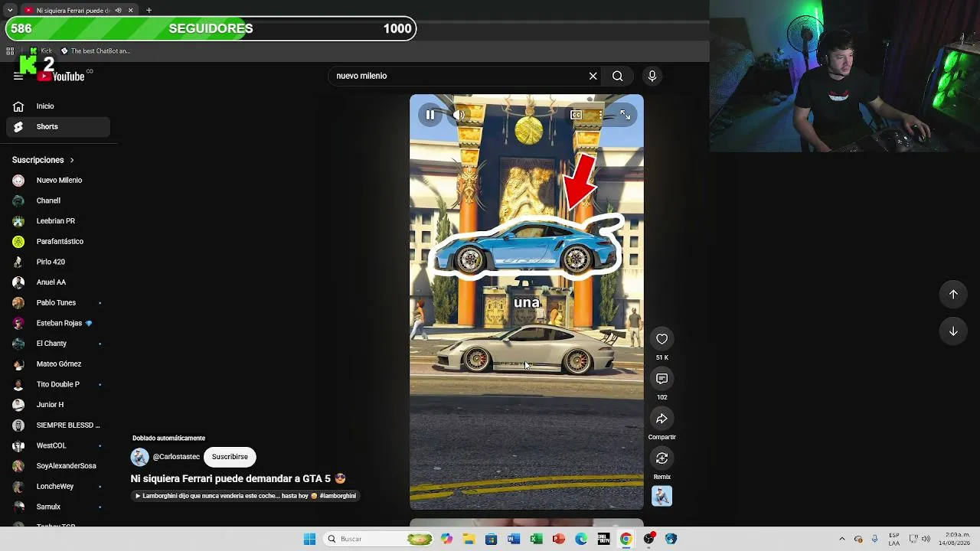The image size is (980, 551).
Task: Remix this Short
Action: click(x=661, y=458)
